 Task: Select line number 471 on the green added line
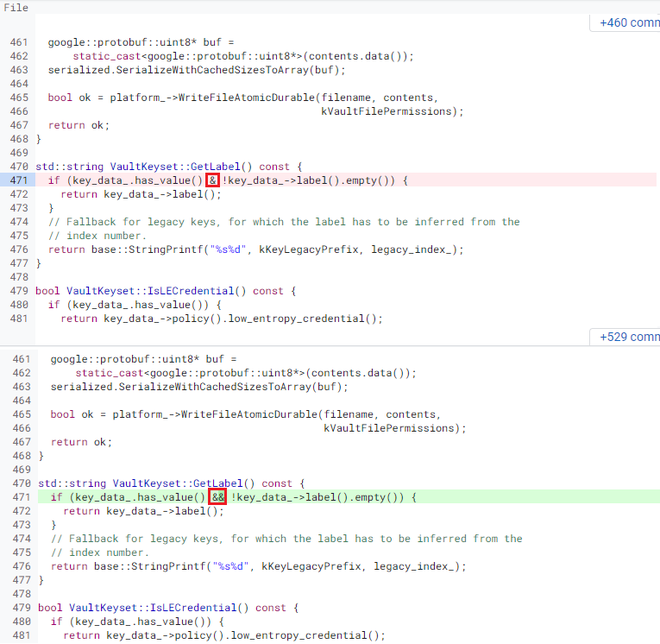[19, 497]
